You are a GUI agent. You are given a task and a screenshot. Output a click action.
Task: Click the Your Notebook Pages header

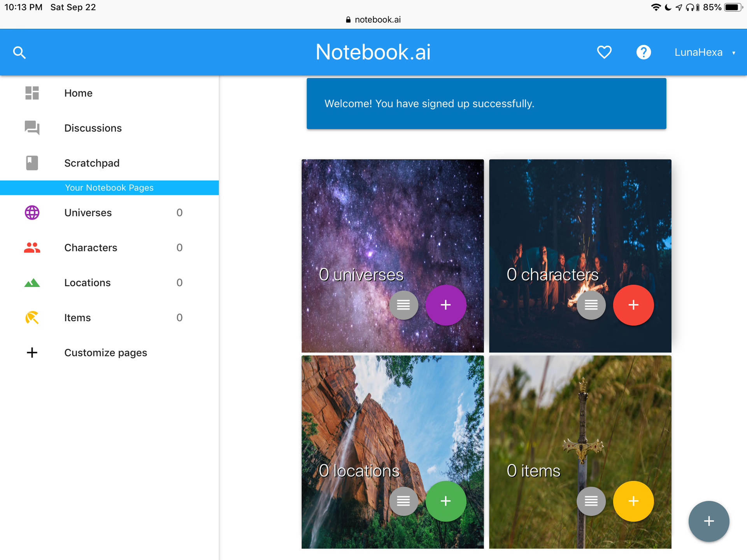109,187
